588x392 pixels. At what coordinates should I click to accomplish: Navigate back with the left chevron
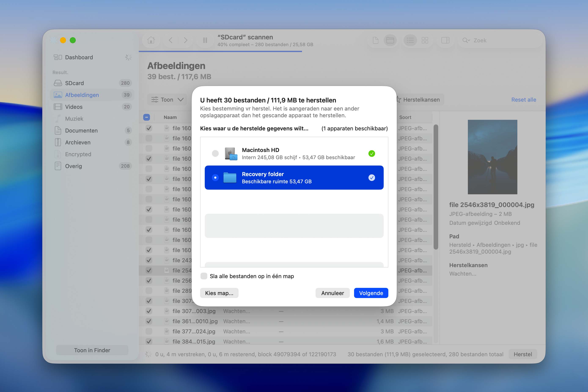click(171, 40)
